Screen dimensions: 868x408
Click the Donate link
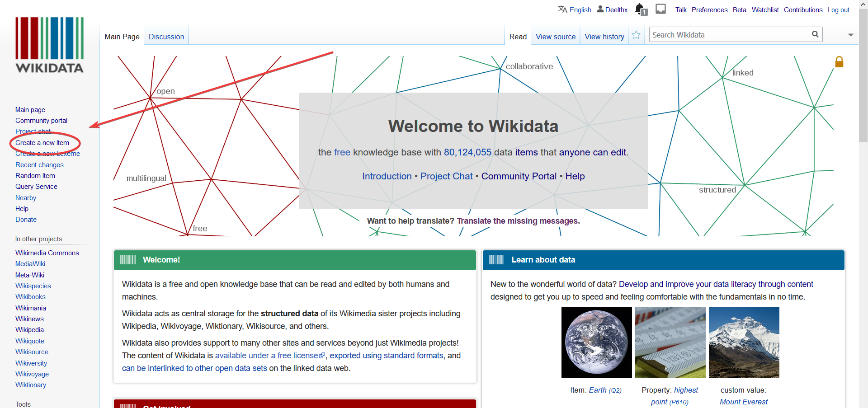click(x=26, y=220)
